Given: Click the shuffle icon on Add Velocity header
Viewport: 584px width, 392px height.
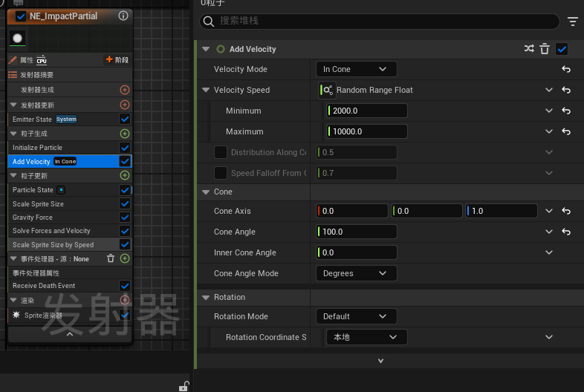Looking at the screenshot, I should [529, 49].
